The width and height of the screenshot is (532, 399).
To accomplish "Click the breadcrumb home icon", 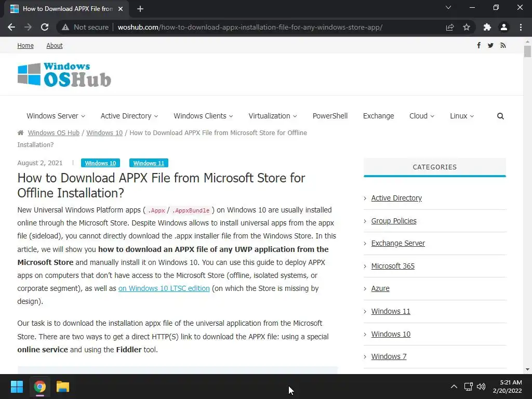I will coord(20,132).
